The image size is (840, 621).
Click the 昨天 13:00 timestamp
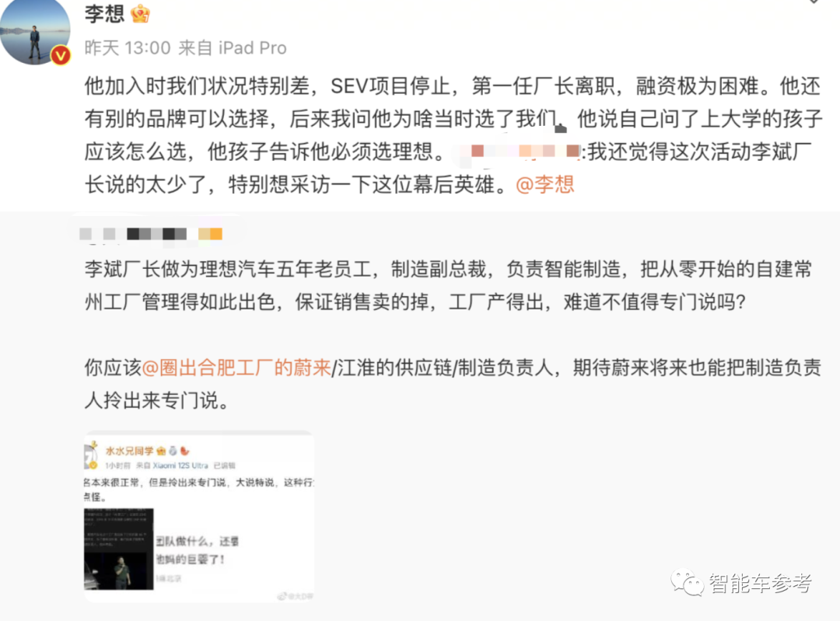point(128,48)
